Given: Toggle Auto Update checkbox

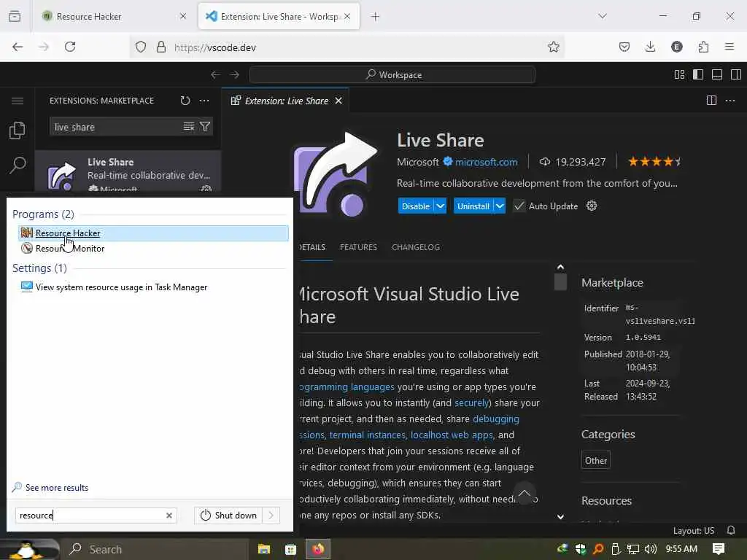Looking at the screenshot, I should point(519,206).
